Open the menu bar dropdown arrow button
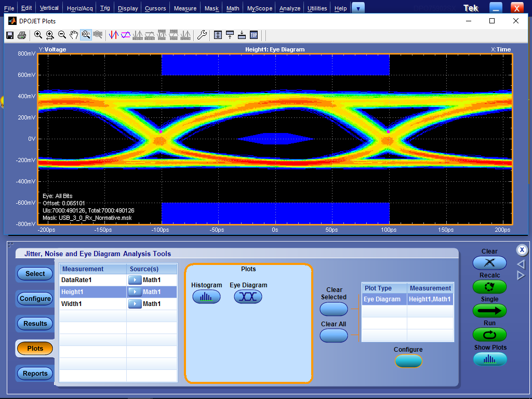Image resolution: width=532 pixels, height=399 pixels. click(358, 8)
